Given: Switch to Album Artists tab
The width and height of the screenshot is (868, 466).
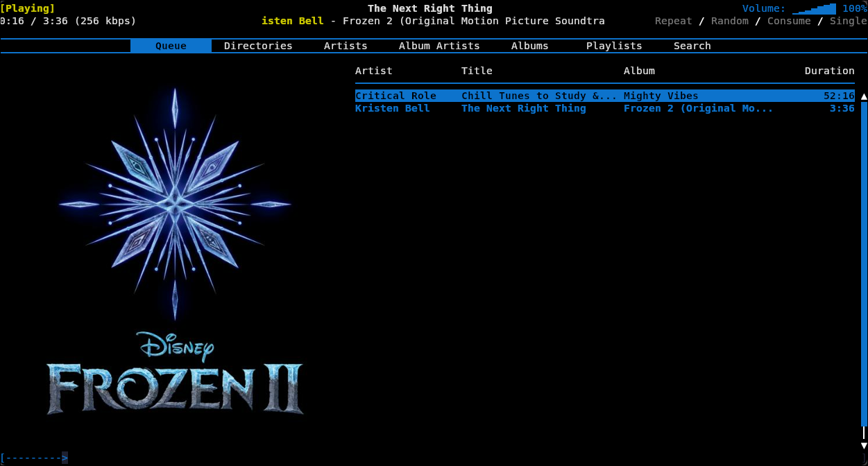Looking at the screenshot, I should (x=439, y=46).
